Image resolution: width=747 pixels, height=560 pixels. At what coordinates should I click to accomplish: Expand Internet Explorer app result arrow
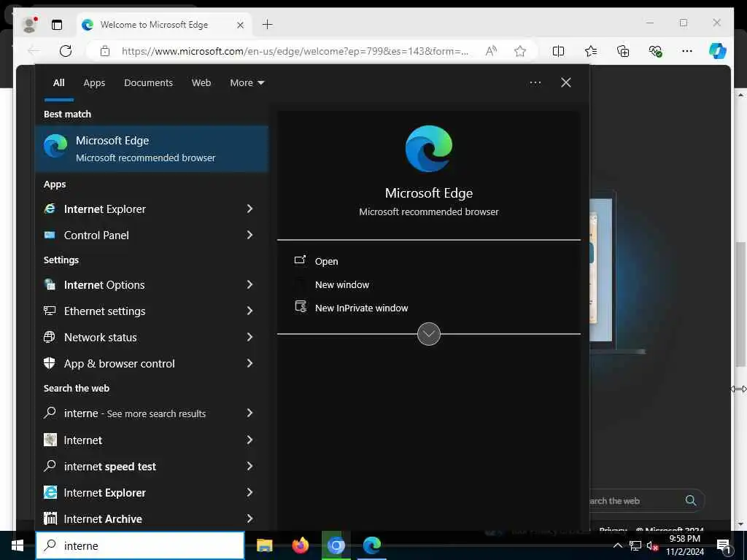point(249,209)
